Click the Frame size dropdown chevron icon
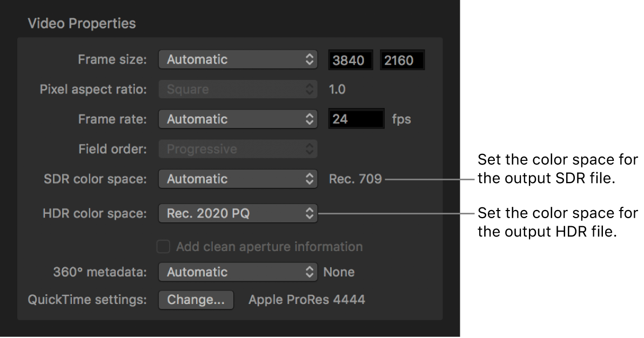This screenshot has width=644, height=338. coord(310,59)
